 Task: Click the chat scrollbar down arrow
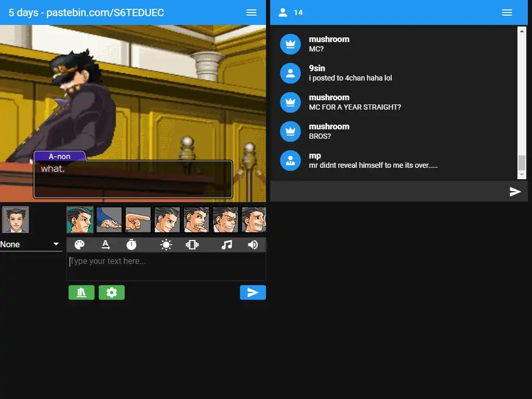[522, 175]
